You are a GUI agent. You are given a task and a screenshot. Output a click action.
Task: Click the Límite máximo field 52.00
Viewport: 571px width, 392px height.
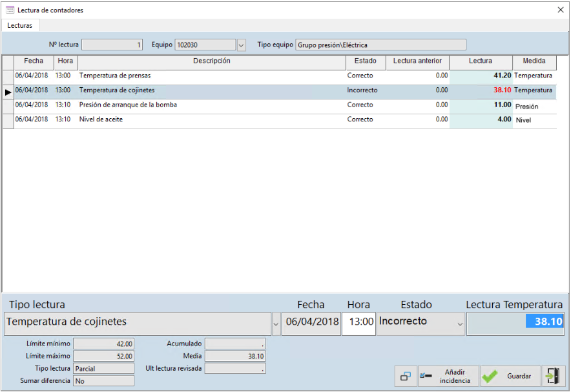103,356
